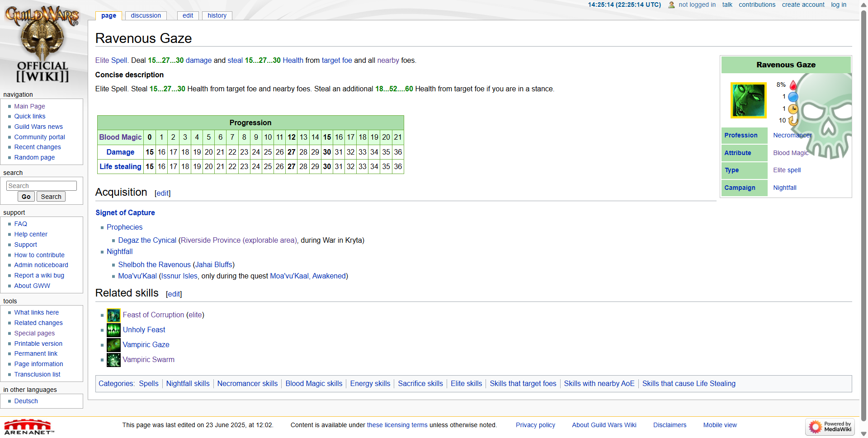Click create account link
868x438 pixels.
click(803, 5)
